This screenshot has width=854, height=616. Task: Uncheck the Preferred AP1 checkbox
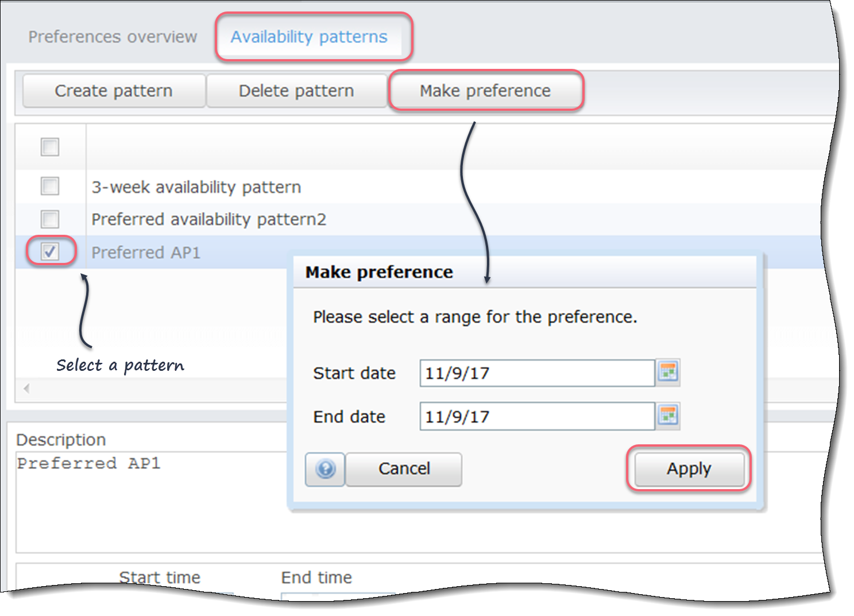coord(50,251)
